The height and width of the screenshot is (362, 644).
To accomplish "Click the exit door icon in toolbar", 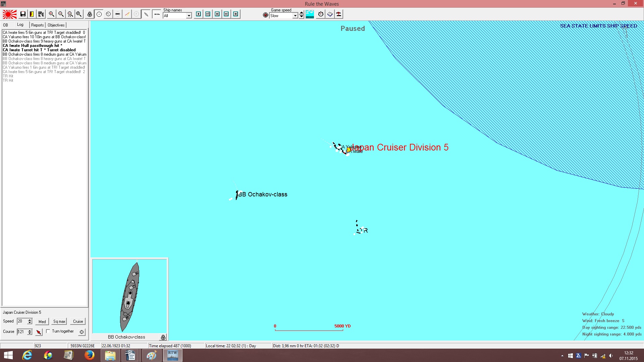I will coord(32,14).
